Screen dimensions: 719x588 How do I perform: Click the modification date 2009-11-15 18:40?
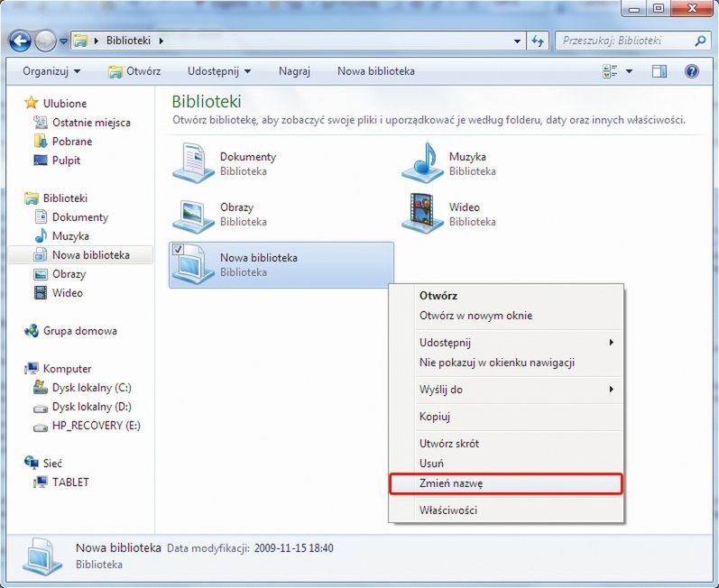293,548
